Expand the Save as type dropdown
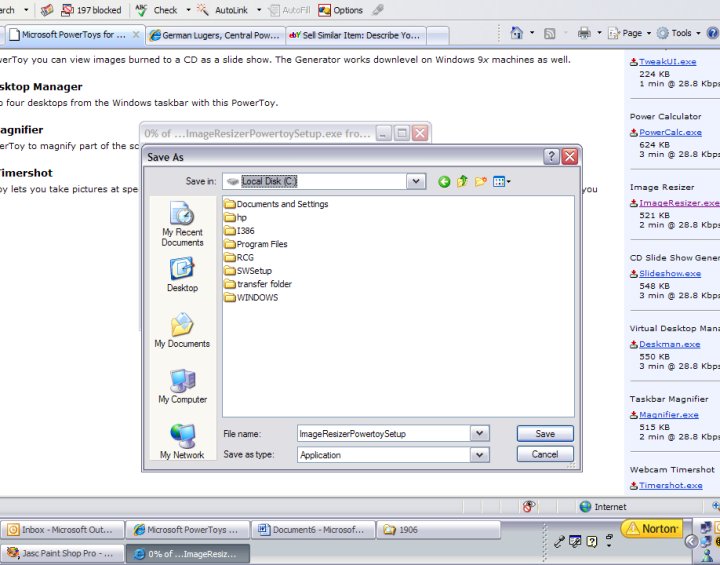Image resolution: width=720 pixels, height=565 pixels. pyautogui.click(x=479, y=455)
